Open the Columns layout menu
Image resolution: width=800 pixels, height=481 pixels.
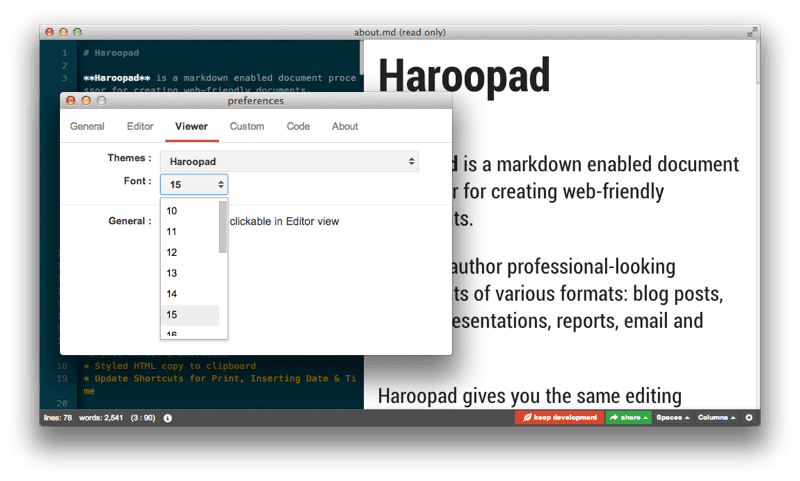click(717, 417)
